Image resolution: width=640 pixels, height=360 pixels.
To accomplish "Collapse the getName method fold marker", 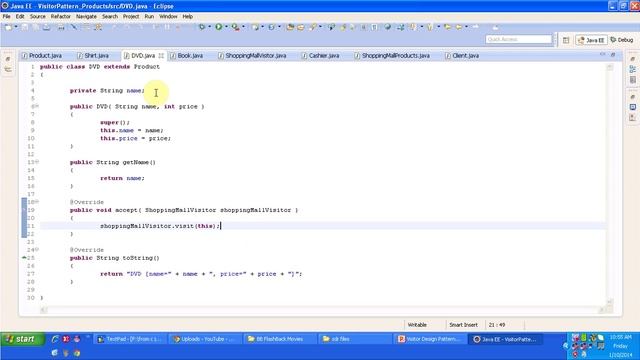I will (37, 162).
